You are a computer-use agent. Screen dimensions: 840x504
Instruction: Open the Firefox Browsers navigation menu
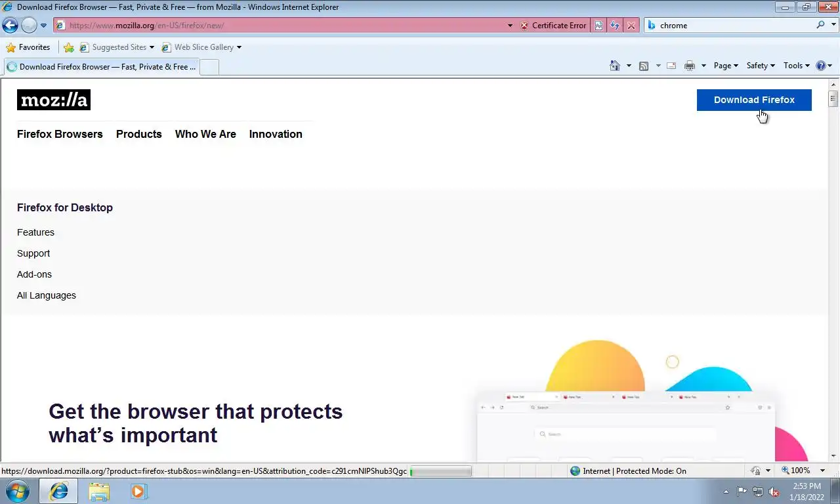pos(60,134)
